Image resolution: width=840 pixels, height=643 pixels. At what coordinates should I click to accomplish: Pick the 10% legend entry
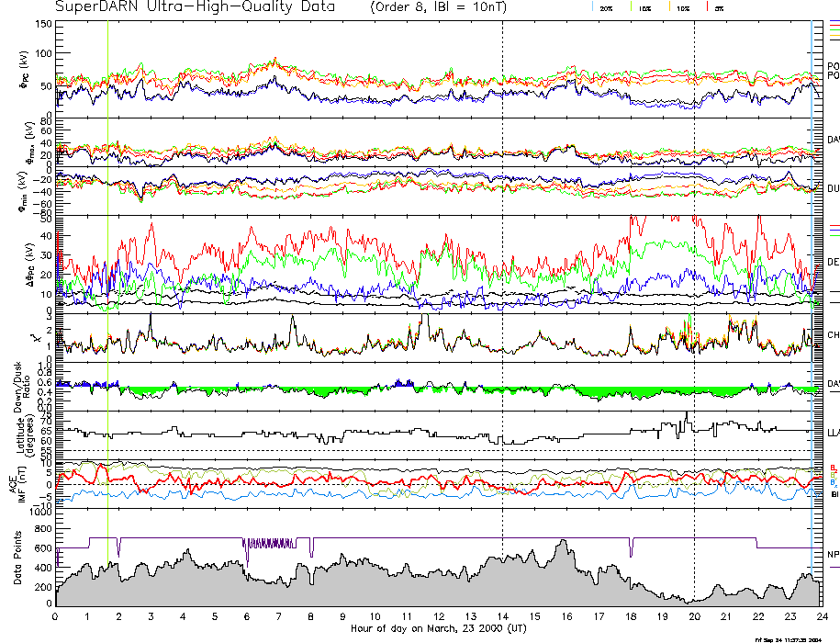click(x=682, y=7)
